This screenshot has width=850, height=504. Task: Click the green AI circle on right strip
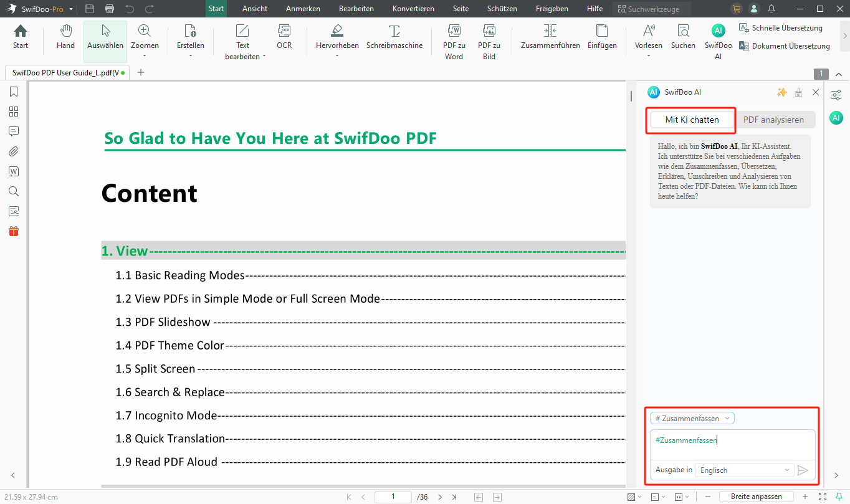836,118
